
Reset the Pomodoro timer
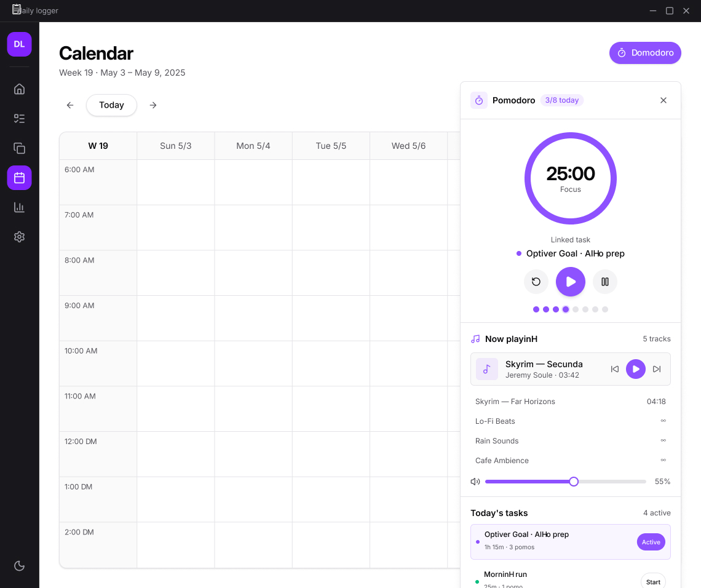tap(536, 282)
